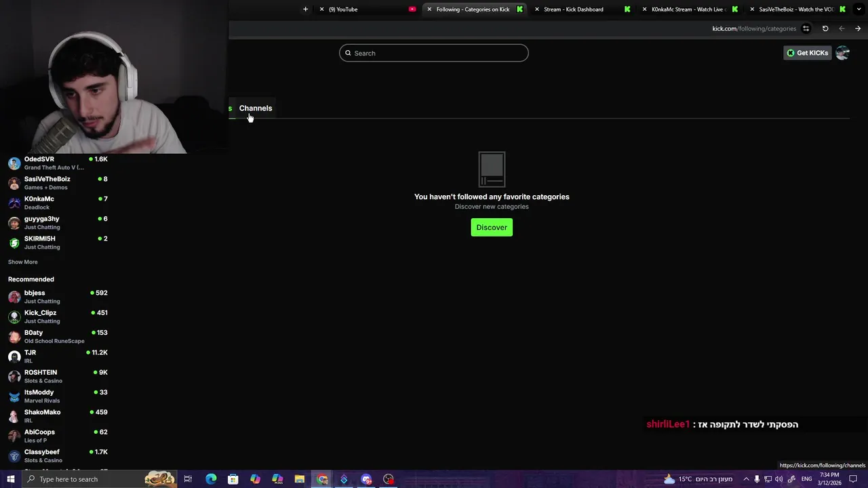Open Task View on taskbar
This screenshot has height=488, width=868.
[x=188, y=479]
